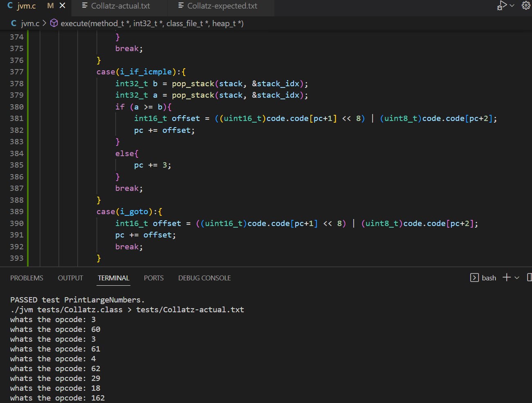Viewport: 532px width, 403px height.
Task: Create a new terminal with the plus icon
Action: coord(507,278)
